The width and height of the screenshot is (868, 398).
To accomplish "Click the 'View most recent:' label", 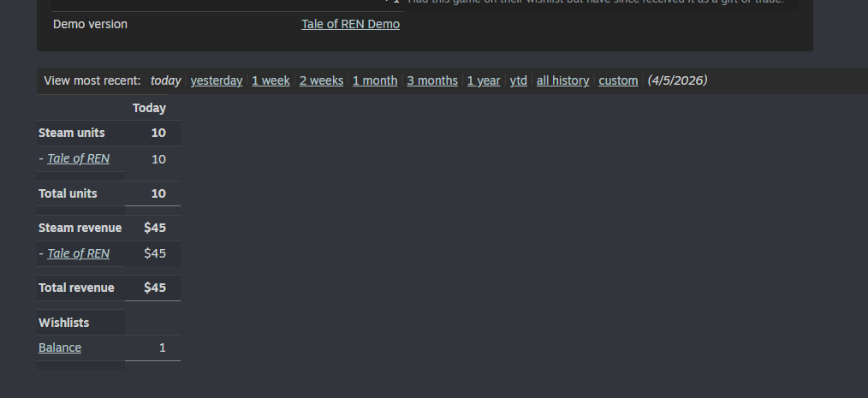I will click(92, 80).
